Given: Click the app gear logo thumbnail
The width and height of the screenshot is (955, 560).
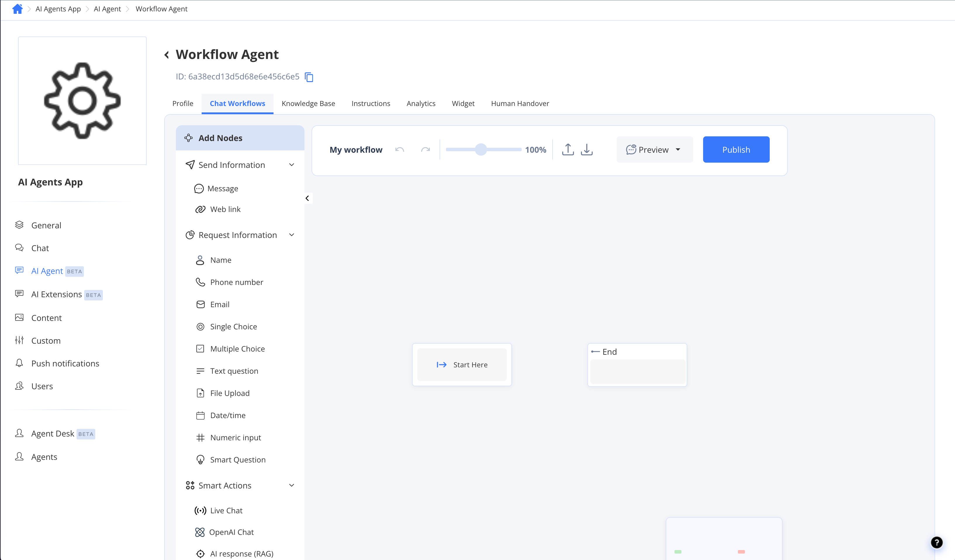Looking at the screenshot, I should click(82, 101).
